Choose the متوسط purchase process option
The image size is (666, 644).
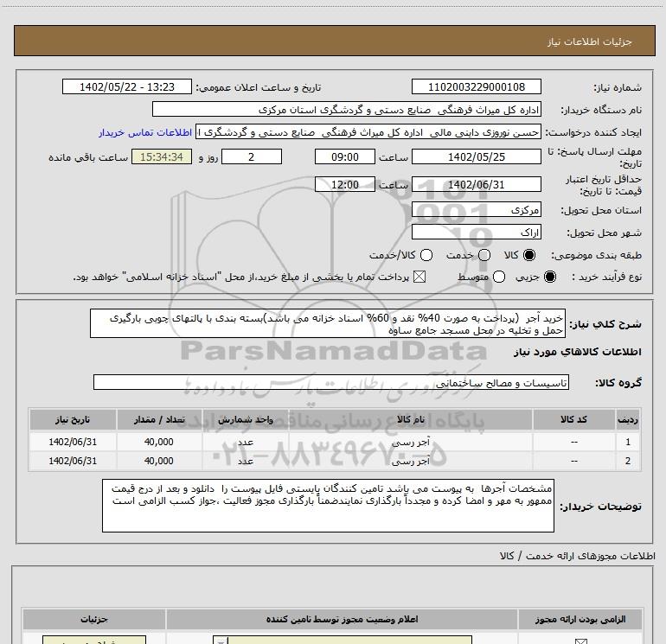[499, 277]
